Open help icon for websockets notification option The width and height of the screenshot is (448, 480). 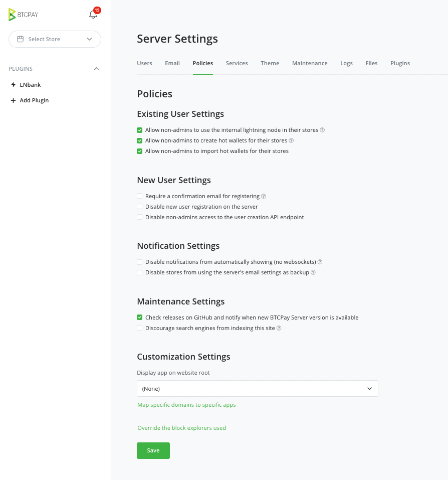pos(320,262)
